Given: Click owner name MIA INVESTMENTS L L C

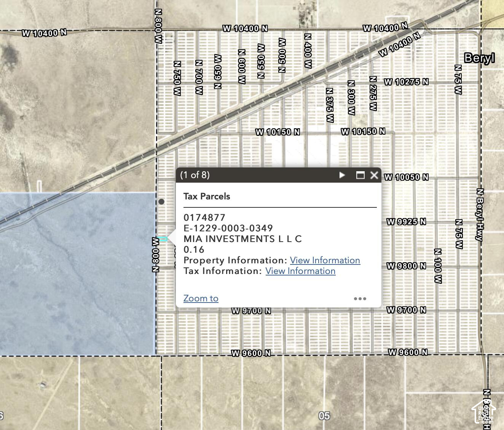Looking at the screenshot, I should (x=242, y=239).
